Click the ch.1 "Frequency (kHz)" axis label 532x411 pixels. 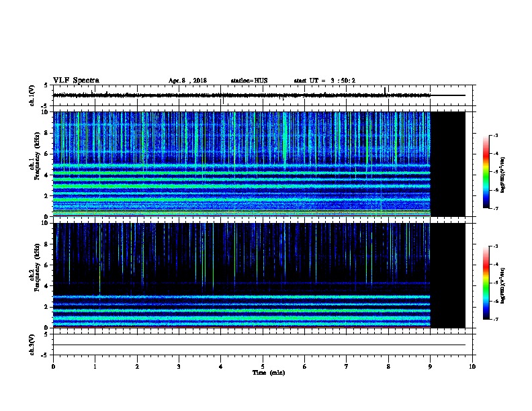37,156
